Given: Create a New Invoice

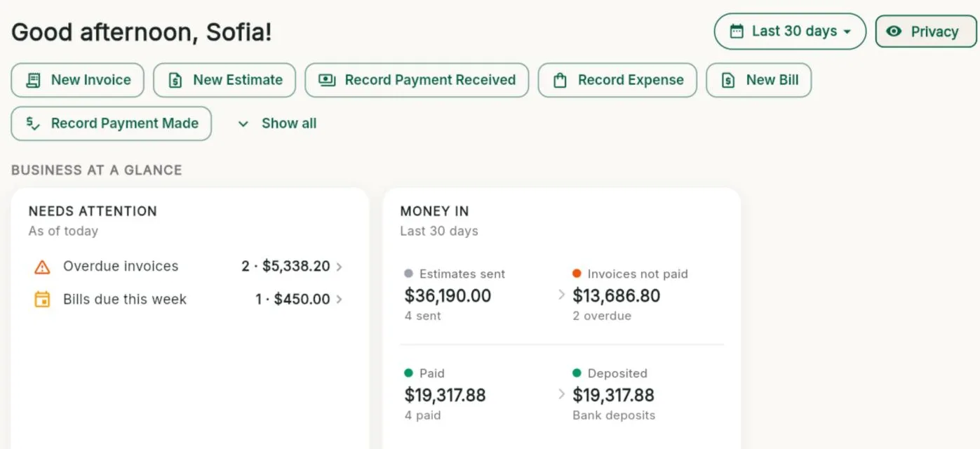Looking at the screenshot, I should click(x=77, y=80).
